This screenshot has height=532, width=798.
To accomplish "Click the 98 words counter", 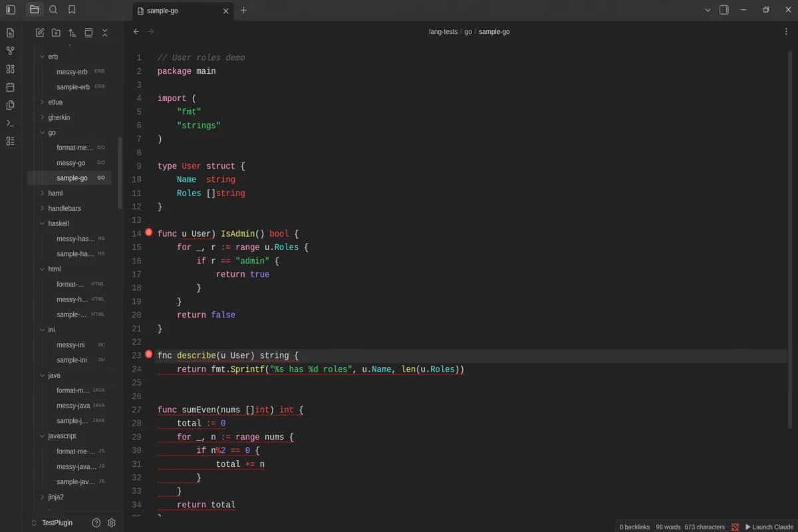I will tap(668, 527).
